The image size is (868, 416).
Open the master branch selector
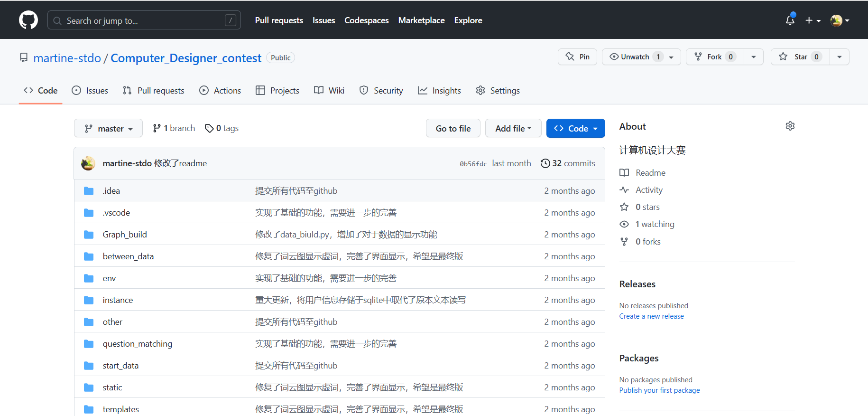click(x=108, y=128)
